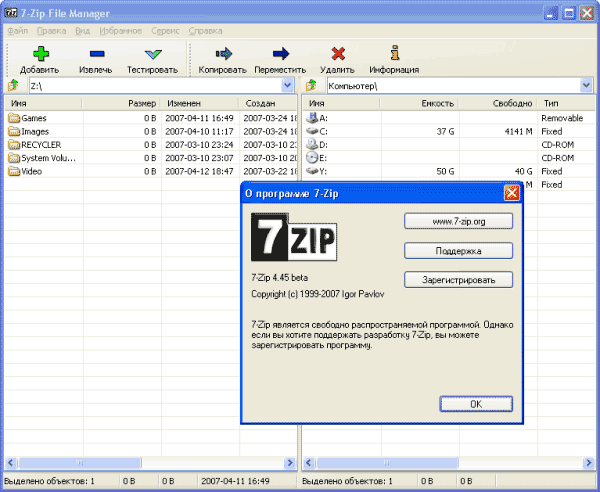Click right panel horizontal scrollbar thumb
The image size is (600, 492).
[387, 463]
